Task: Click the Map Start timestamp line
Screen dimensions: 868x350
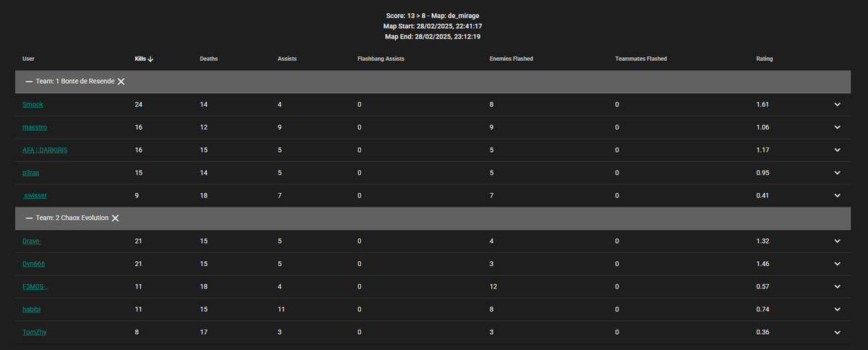Action: coord(434,26)
